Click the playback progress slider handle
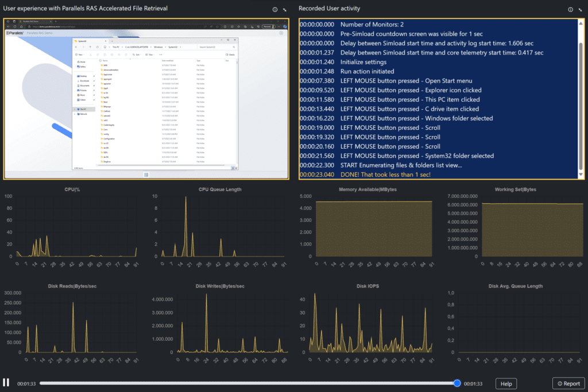 pyautogui.click(x=457, y=383)
